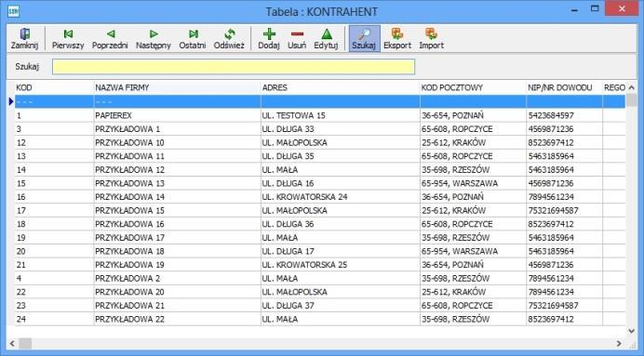Click address UL. KROWATORSKA 25
The width and height of the screenshot is (644, 356).
304,264
